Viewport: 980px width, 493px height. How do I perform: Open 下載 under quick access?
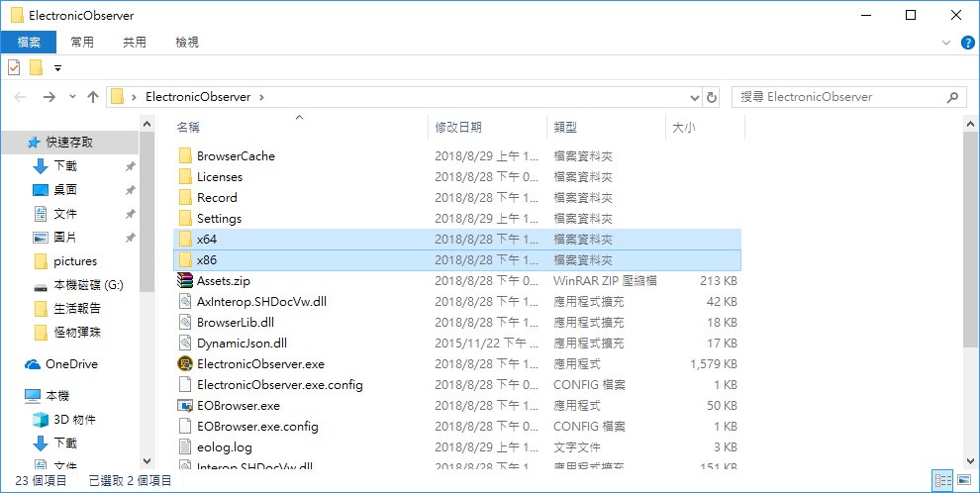65,166
